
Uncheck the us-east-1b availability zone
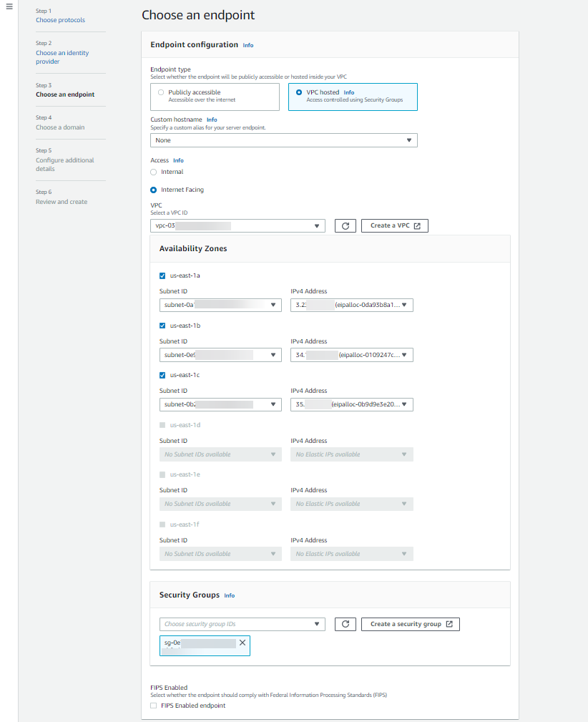tap(160, 325)
